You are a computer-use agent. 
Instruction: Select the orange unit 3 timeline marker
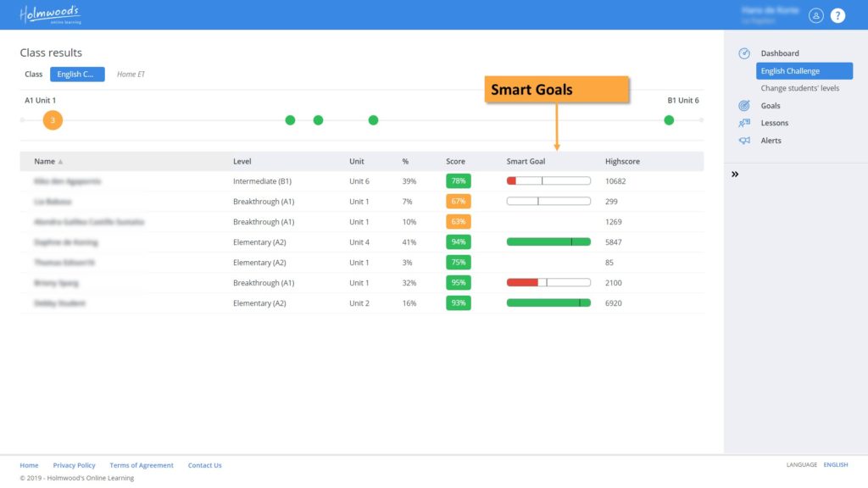tap(52, 120)
